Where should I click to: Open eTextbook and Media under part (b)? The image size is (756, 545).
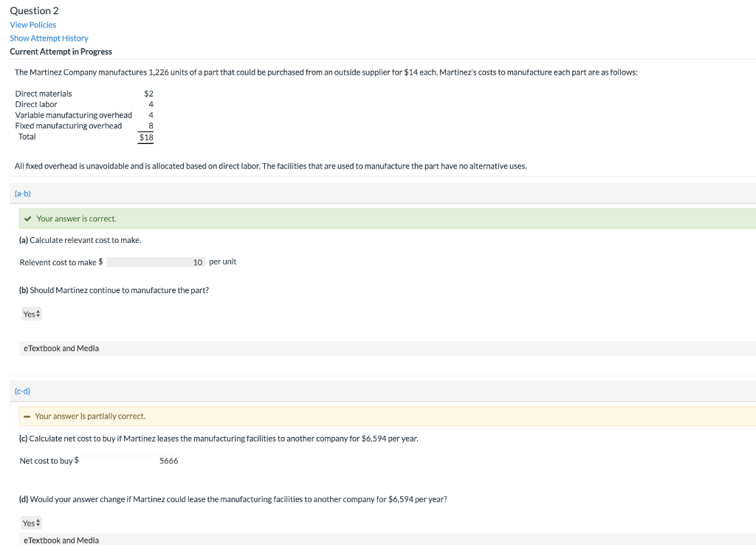[61, 349]
